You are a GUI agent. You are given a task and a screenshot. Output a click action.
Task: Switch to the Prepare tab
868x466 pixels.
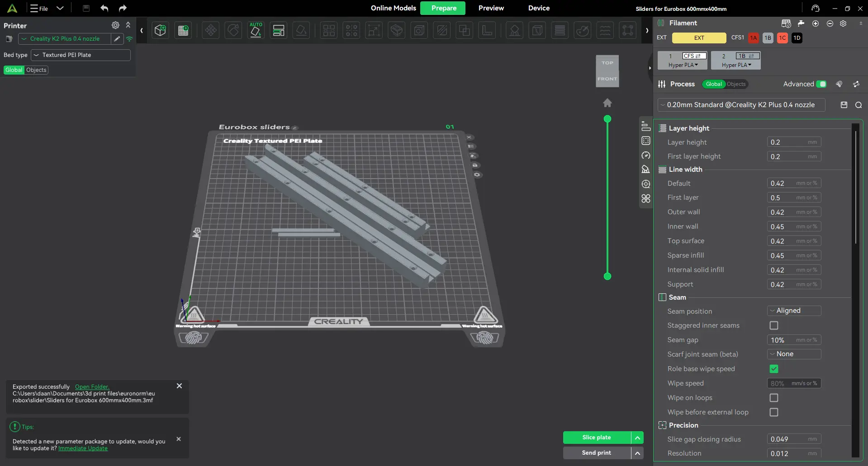coord(444,8)
